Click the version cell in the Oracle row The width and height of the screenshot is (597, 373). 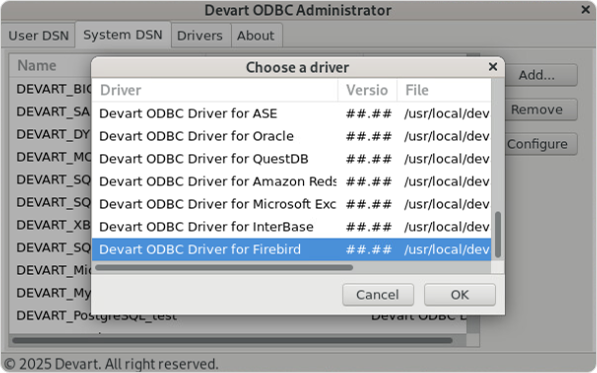pyautogui.click(x=369, y=136)
